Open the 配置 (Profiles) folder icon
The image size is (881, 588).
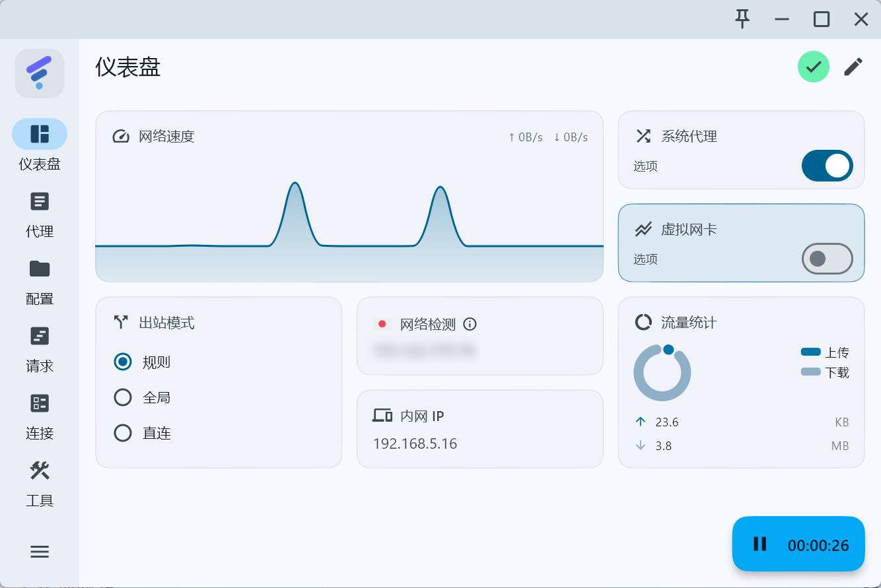point(40,269)
